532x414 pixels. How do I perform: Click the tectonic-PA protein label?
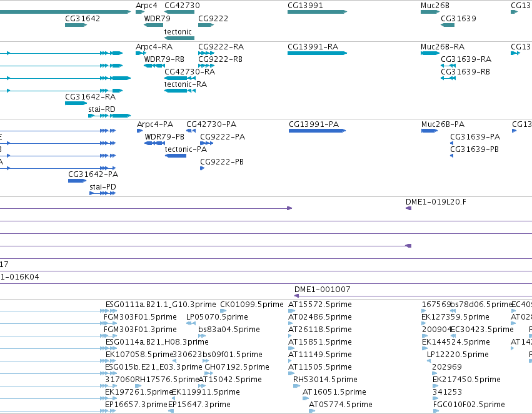[x=186, y=149]
